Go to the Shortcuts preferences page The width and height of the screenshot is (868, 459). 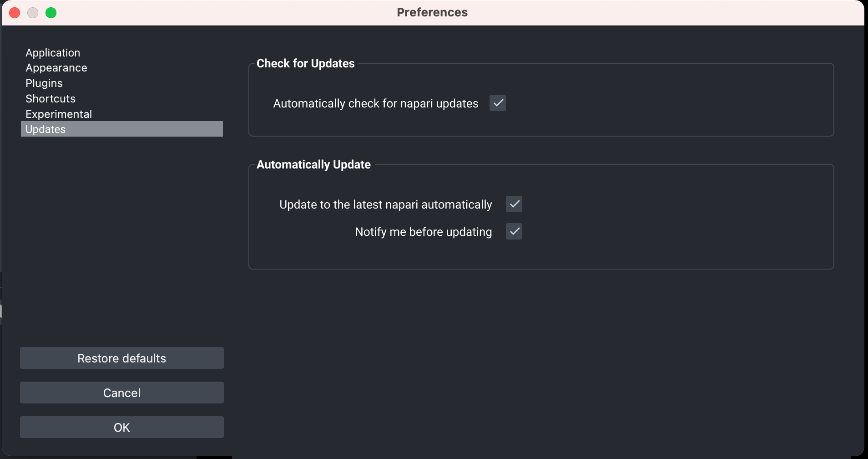click(50, 99)
